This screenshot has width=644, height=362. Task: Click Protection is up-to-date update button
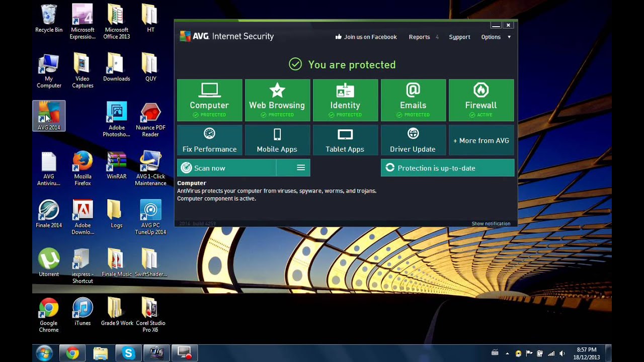[x=447, y=168]
